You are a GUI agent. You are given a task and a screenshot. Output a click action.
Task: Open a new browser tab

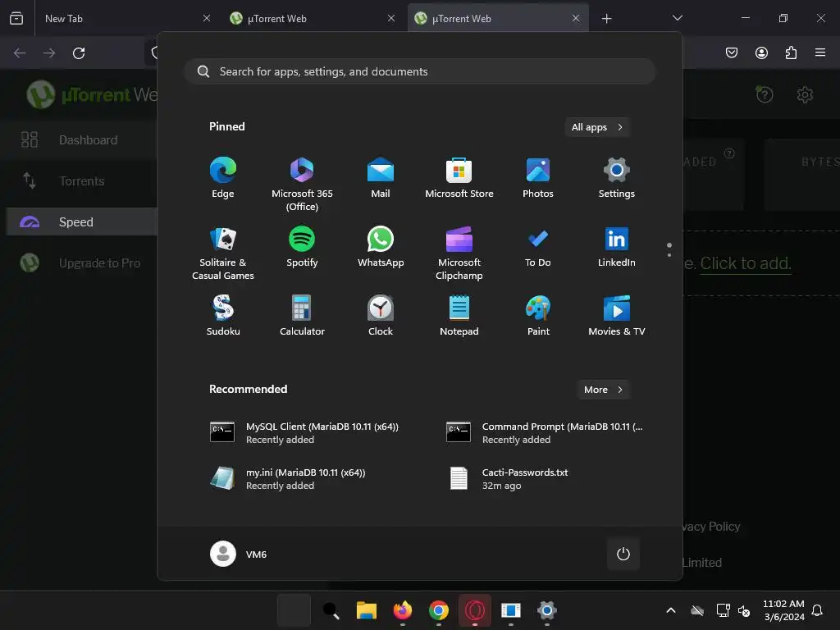pos(606,19)
